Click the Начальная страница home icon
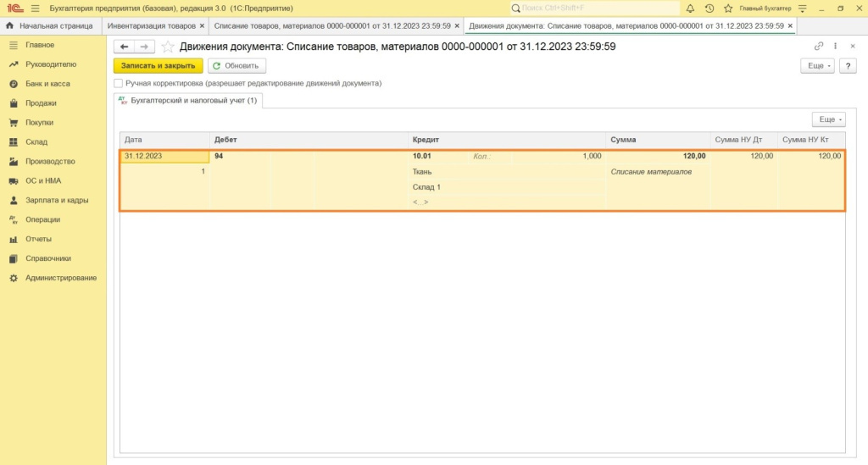This screenshot has width=868, height=465. coord(9,26)
